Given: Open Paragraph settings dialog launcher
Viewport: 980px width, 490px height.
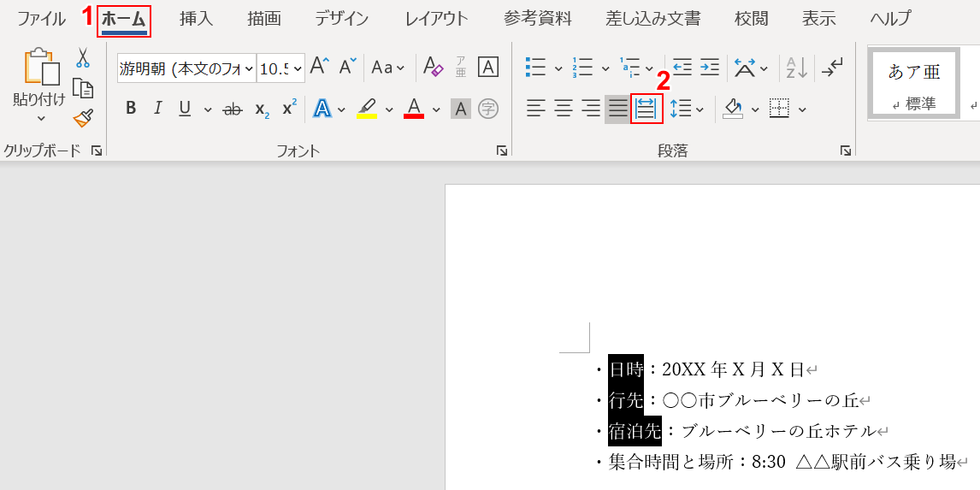Looking at the screenshot, I should pyautogui.click(x=846, y=151).
